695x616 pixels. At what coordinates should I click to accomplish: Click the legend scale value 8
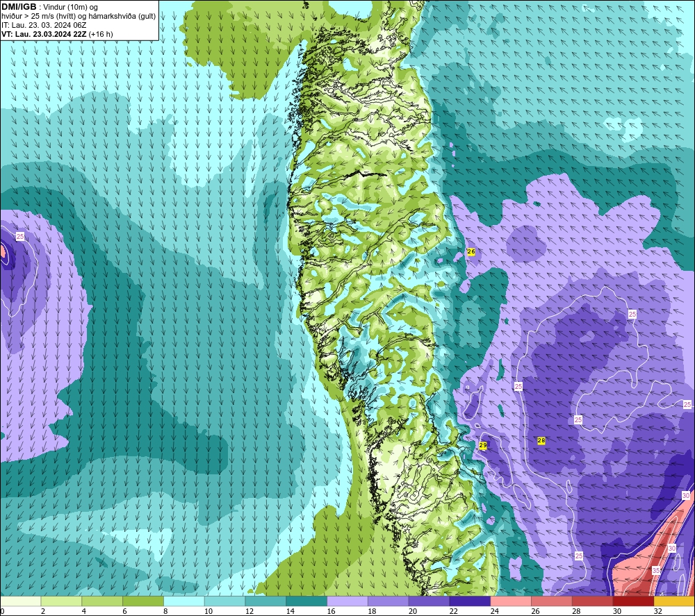pyautogui.click(x=165, y=612)
